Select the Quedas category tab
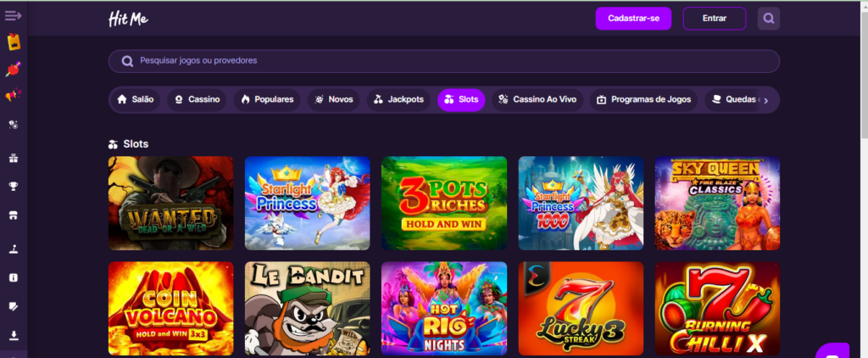Image resolution: width=868 pixels, height=358 pixels. tap(732, 100)
